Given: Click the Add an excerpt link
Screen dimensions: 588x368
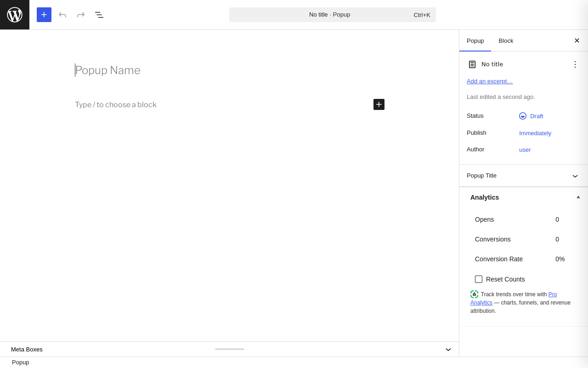Looking at the screenshot, I should (x=490, y=81).
